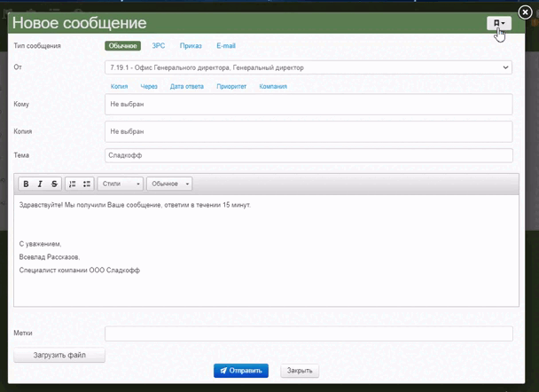Click the Метки tags input field
This screenshot has width=539, height=392.
click(x=309, y=333)
